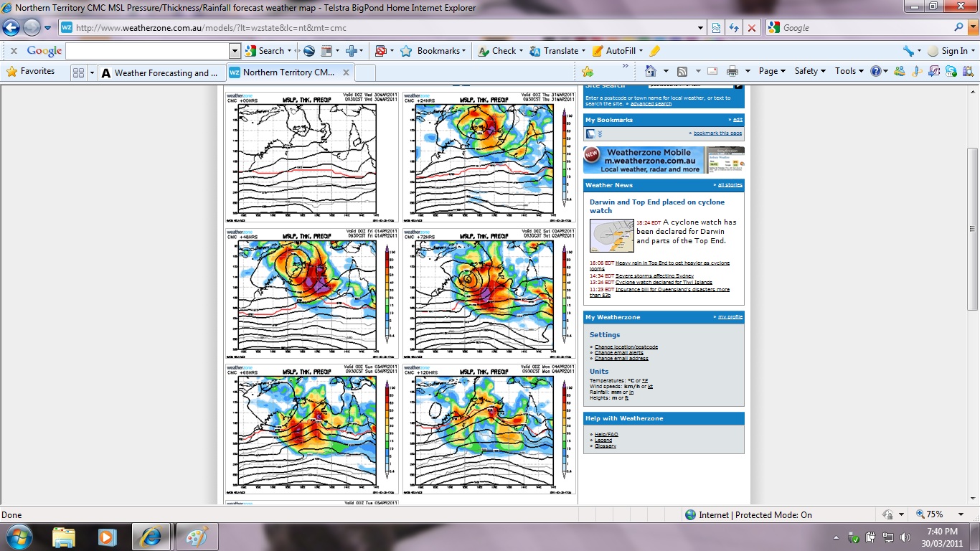This screenshot has height=551, width=980.
Task: Expand the Translate dropdown in Google Toolbar
Action: pos(584,51)
